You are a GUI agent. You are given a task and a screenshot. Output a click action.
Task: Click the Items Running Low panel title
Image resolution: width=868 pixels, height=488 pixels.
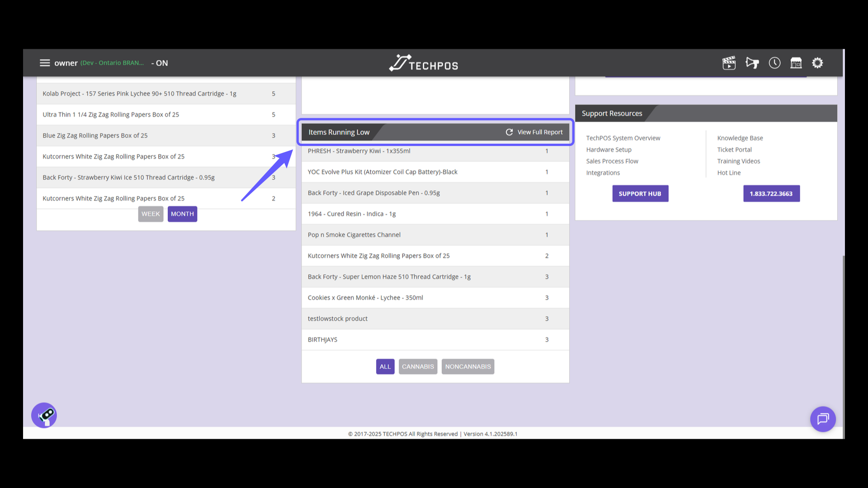click(339, 132)
